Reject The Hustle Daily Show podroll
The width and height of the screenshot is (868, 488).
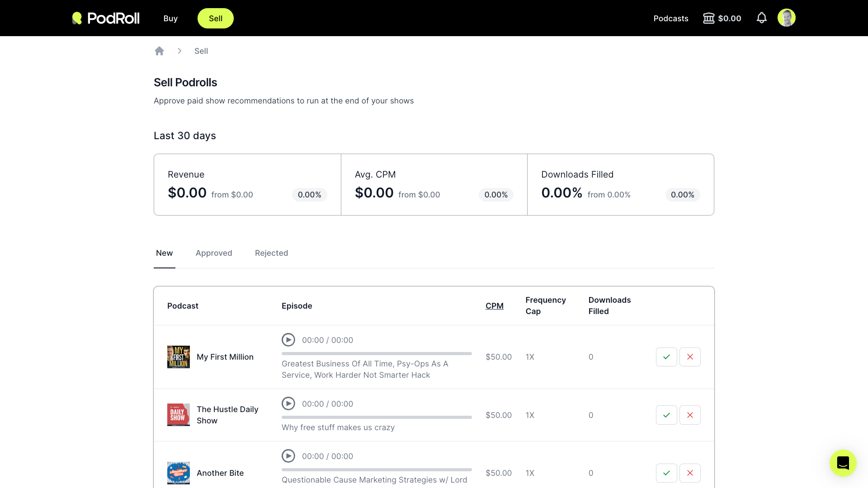[690, 415]
